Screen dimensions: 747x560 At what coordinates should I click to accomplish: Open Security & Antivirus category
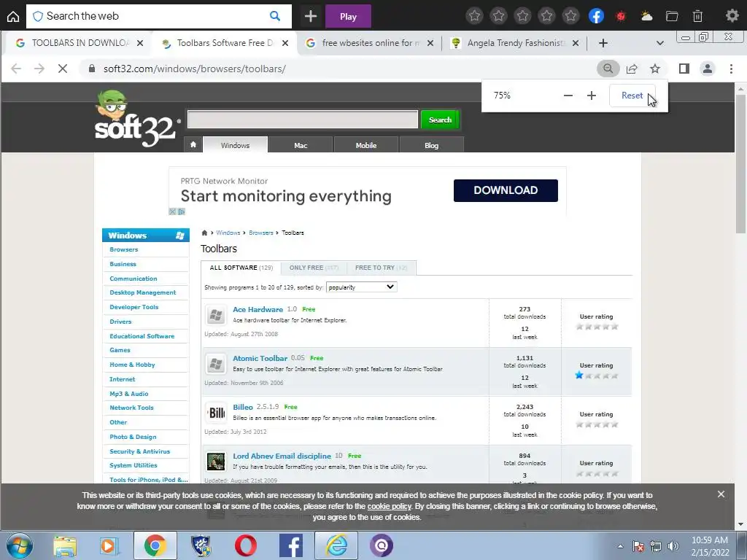coord(139,451)
